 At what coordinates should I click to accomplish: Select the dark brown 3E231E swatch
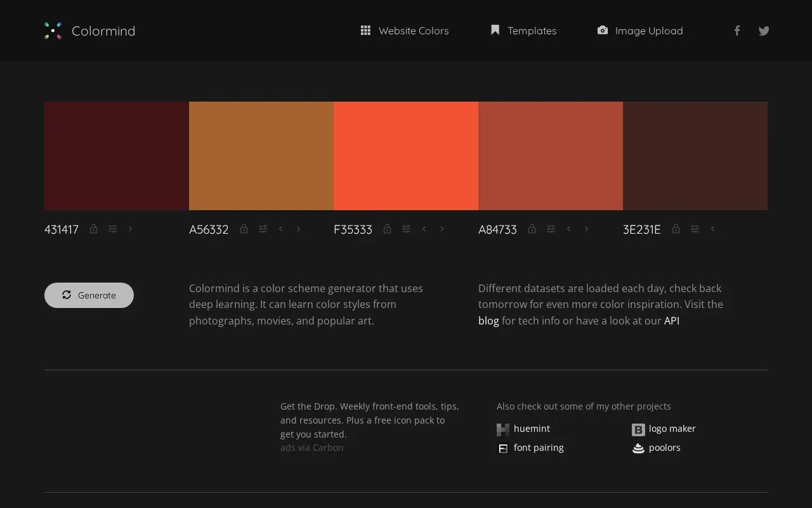pyautogui.click(x=695, y=156)
